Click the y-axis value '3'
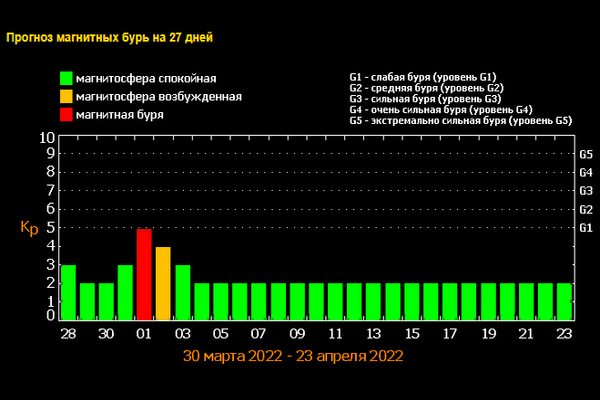Viewport: 600px width, 400px height. [x=51, y=264]
